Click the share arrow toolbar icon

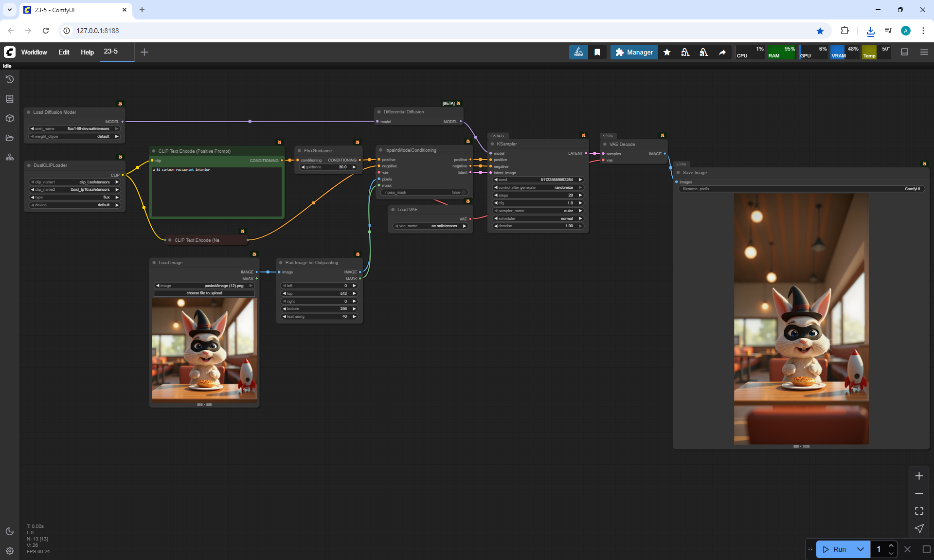pyautogui.click(x=722, y=52)
